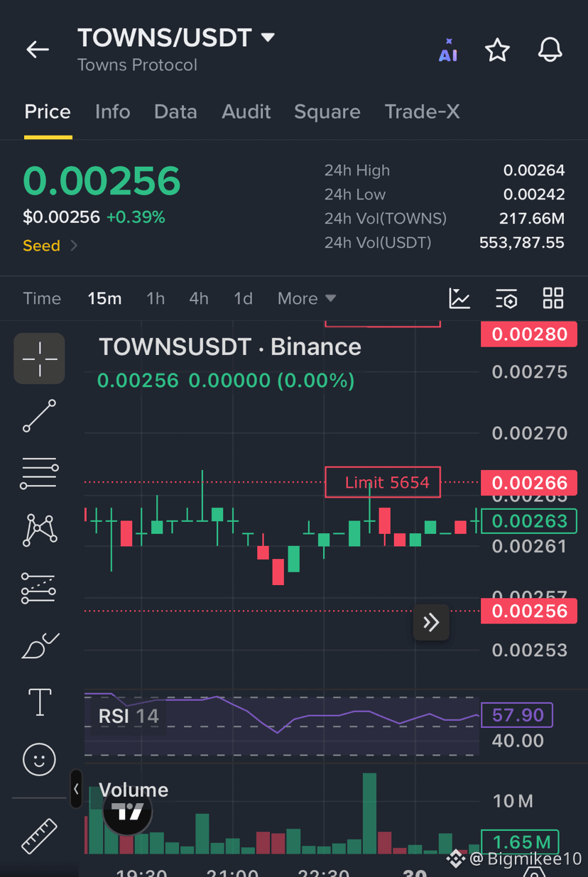The width and height of the screenshot is (588, 877).
Task: Click the large 0.00256 last price
Action: click(x=102, y=181)
